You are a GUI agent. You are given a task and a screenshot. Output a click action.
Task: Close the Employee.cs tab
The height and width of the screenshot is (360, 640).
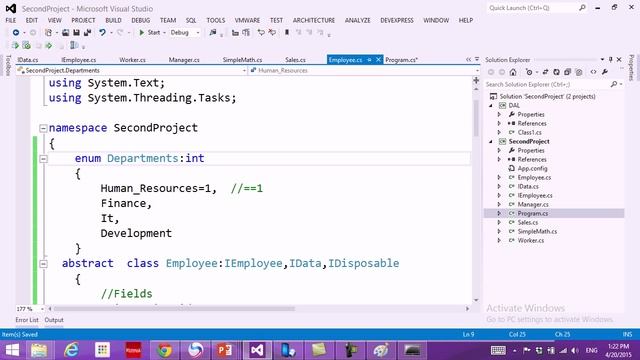(x=378, y=60)
